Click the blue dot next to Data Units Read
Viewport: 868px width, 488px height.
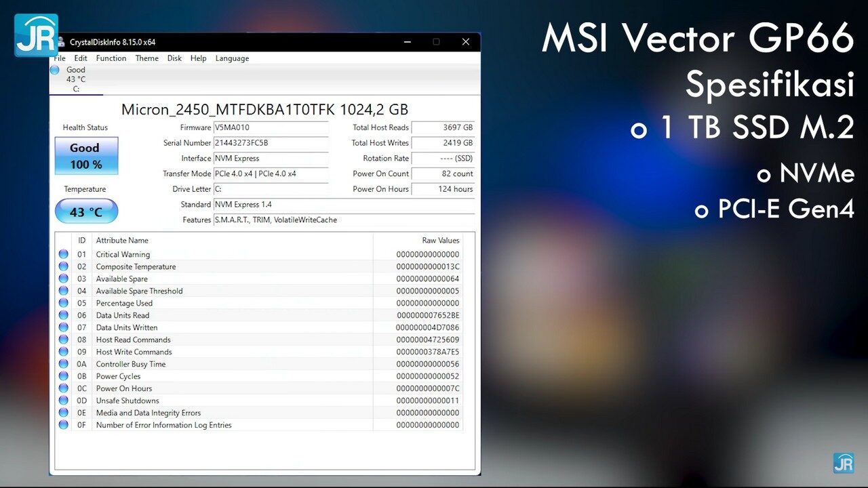click(x=63, y=315)
